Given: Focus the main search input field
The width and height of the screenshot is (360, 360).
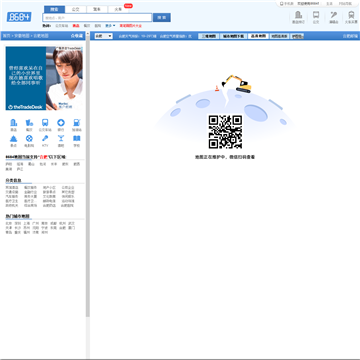Looking at the screenshot, I should pos(97,18).
